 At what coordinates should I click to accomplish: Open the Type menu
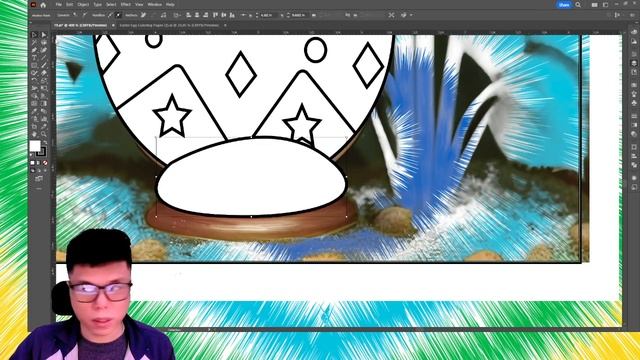click(98, 4)
